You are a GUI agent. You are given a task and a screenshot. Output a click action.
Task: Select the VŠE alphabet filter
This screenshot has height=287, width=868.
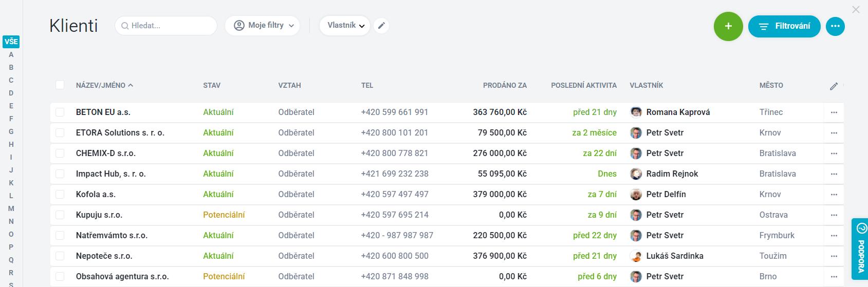pyautogui.click(x=11, y=42)
